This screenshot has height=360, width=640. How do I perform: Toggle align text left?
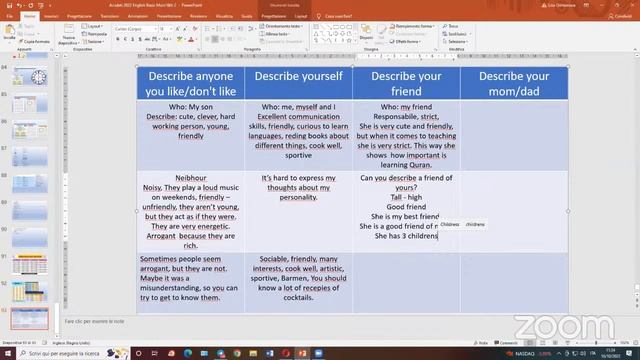pos(207,39)
